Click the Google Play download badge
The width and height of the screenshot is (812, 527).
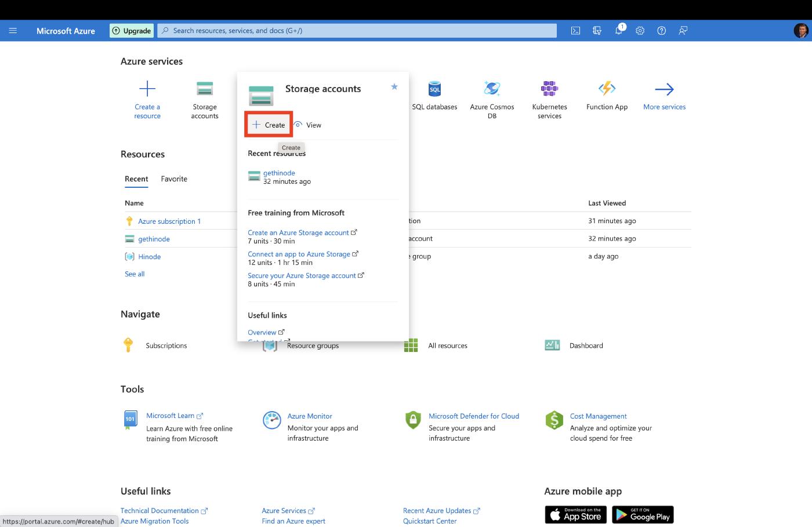[x=643, y=515]
